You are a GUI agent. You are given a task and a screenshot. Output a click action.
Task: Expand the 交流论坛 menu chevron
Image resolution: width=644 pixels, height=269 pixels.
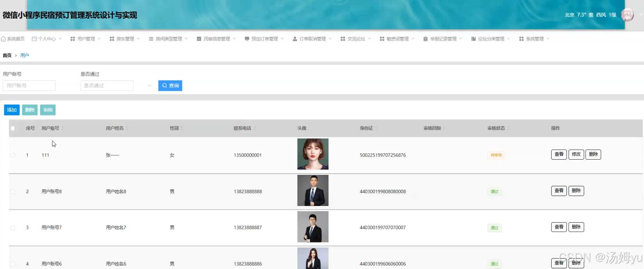pos(369,39)
